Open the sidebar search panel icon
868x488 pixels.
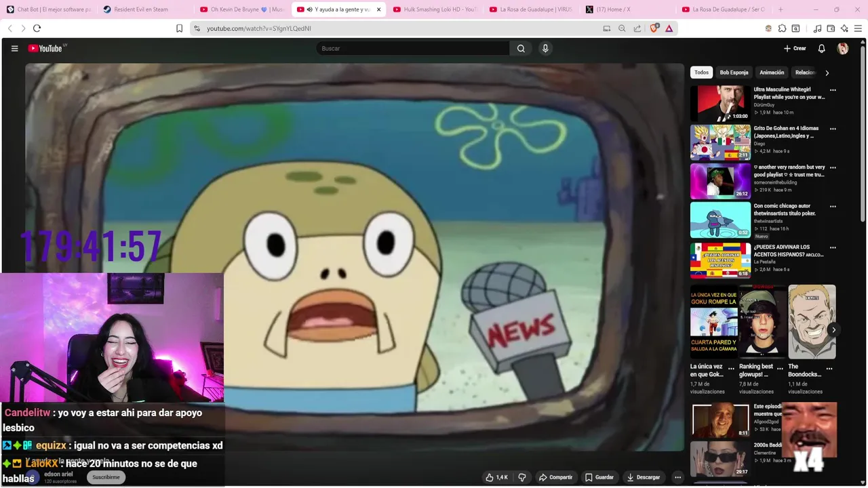point(795,28)
